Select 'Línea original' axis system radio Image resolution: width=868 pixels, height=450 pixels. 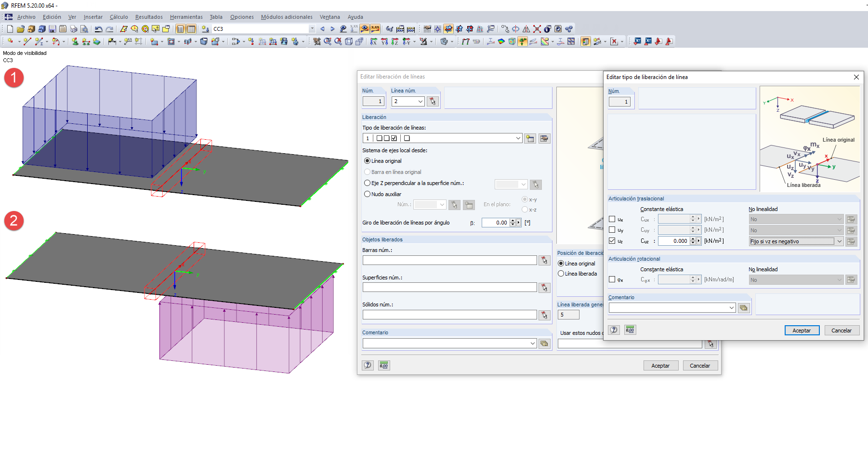coord(368,161)
